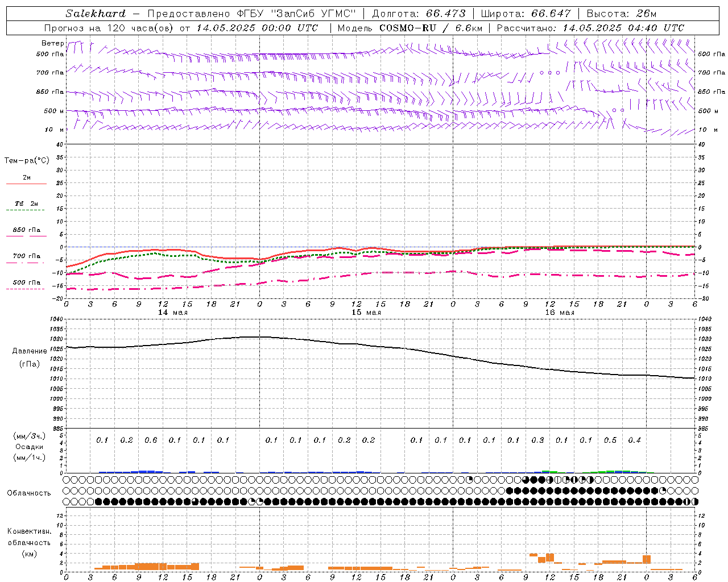Click the 500 гПа dash-dot temperature legend sample

(25, 289)
